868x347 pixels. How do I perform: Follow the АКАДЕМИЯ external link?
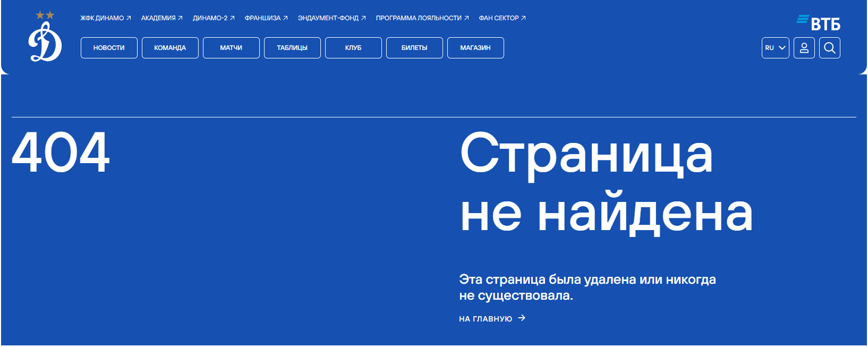(162, 18)
